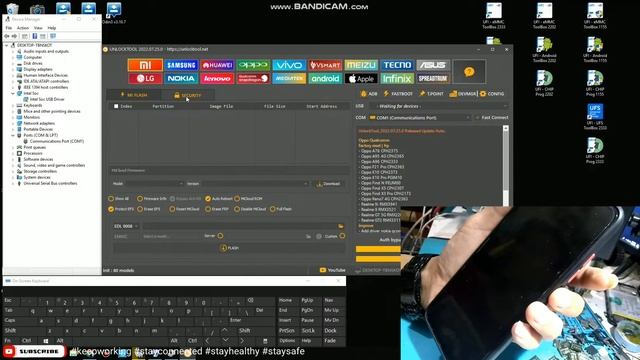Open the View menu in Device Manager
The height and width of the screenshot is (360, 640).
click(x=38, y=28)
